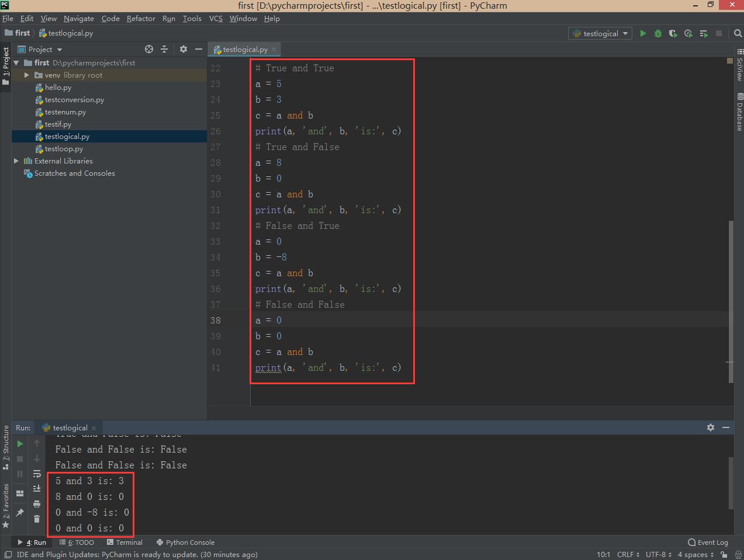Start debugging with the green bug icon
The width and height of the screenshot is (744, 560).
658,33
